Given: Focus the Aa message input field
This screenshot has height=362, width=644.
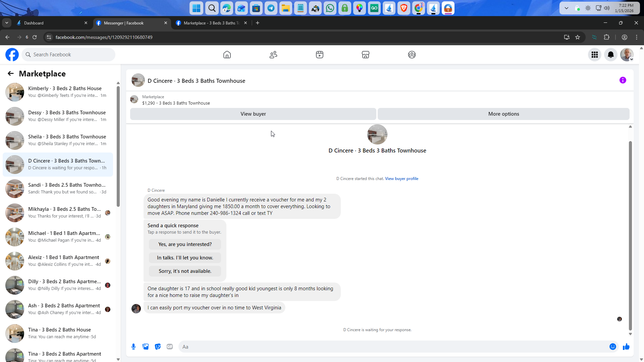Looking at the screenshot, I should [392, 347].
